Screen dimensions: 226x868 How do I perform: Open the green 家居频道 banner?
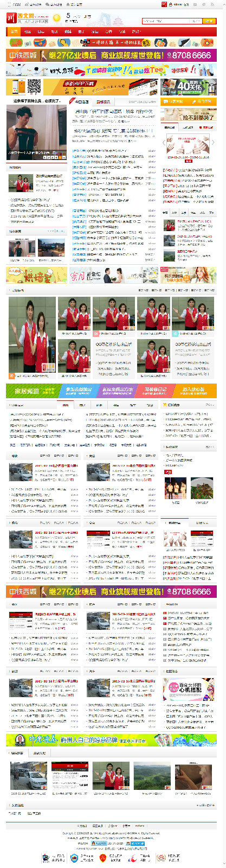[34, 391]
